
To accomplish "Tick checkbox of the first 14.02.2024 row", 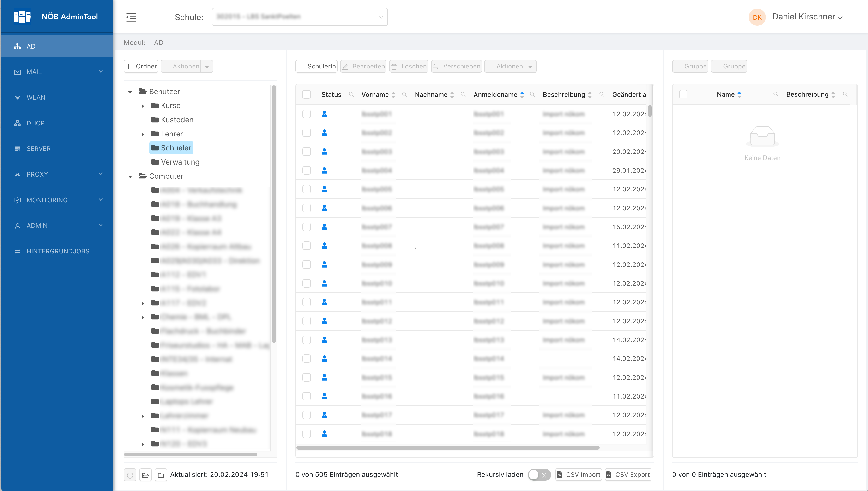I will point(306,340).
